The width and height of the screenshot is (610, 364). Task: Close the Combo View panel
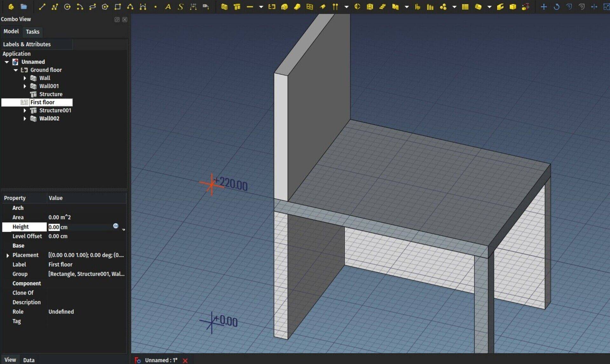pyautogui.click(x=125, y=19)
